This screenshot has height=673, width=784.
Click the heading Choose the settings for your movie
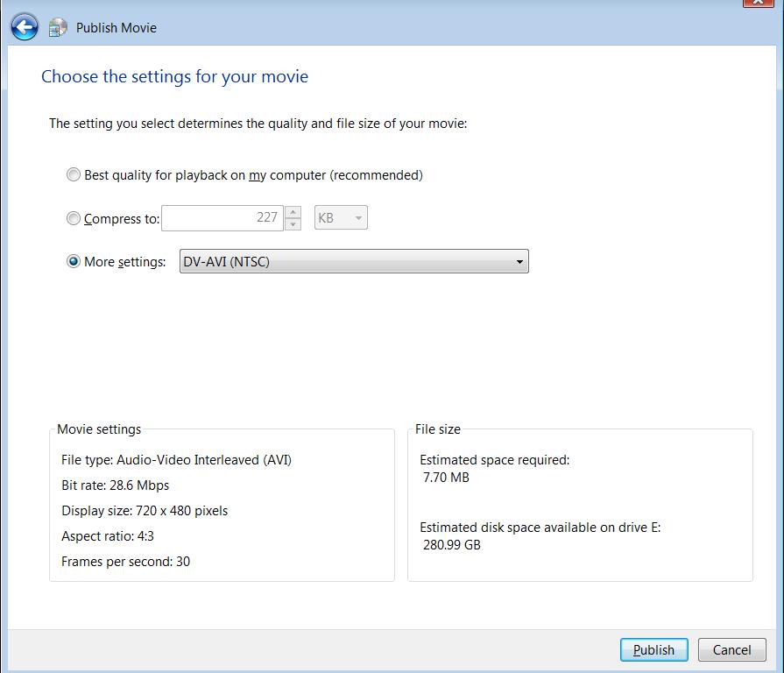pos(174,76)
